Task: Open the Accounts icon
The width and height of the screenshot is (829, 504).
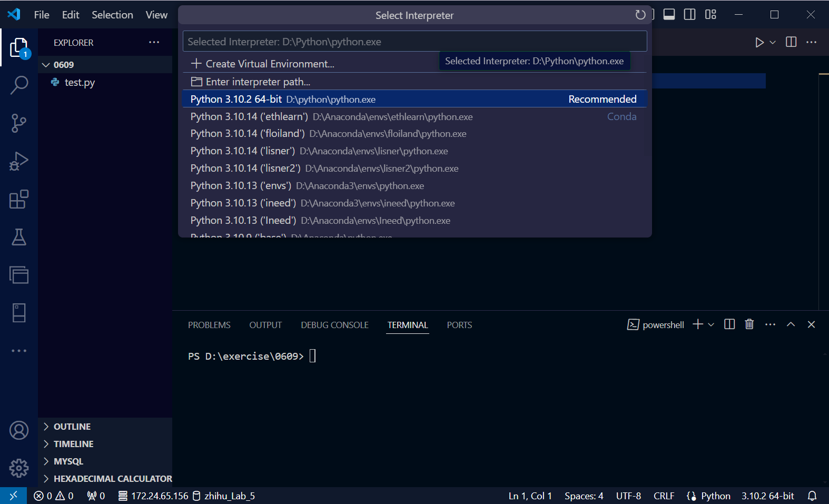Action: point(19,430)
